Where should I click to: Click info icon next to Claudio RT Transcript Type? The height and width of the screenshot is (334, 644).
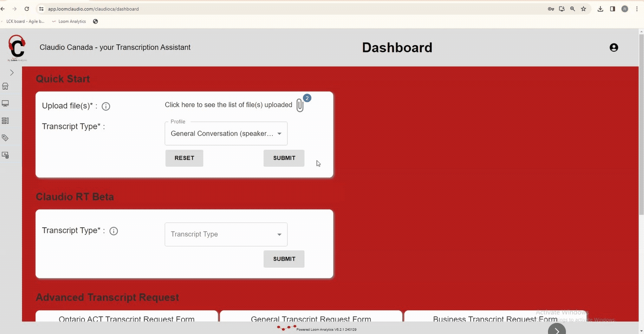[114, 231]
